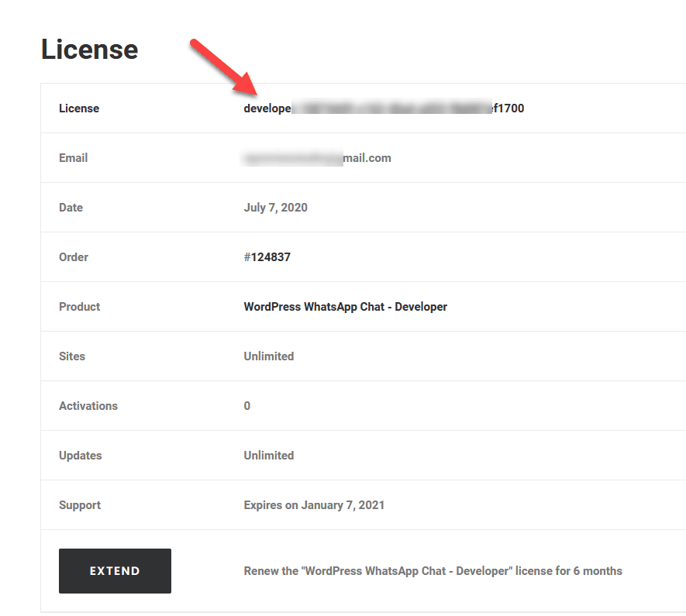The width and height of the screenshot is (686, 616).
Task: Click the 'Activations' row label
Action: click(x=88, y=405)
